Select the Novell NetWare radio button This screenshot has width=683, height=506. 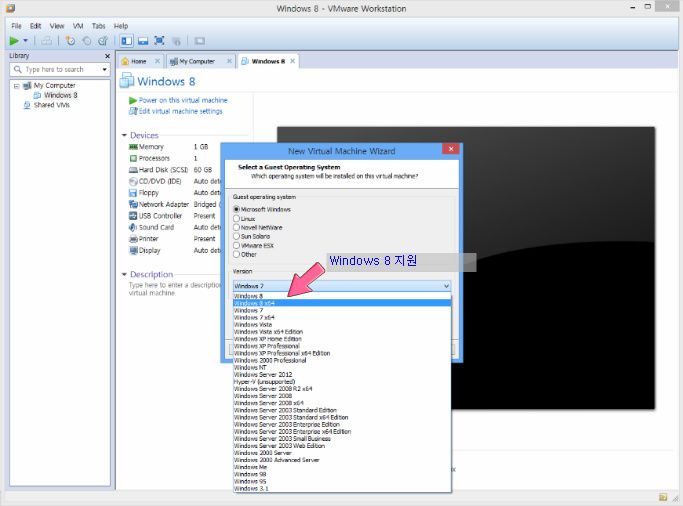click(x=237, y=227)
